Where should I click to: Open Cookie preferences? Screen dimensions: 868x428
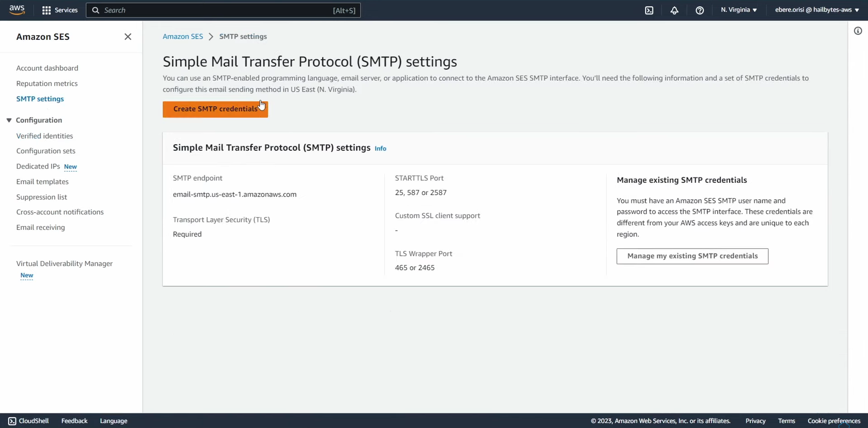click(x=834, y=421)
